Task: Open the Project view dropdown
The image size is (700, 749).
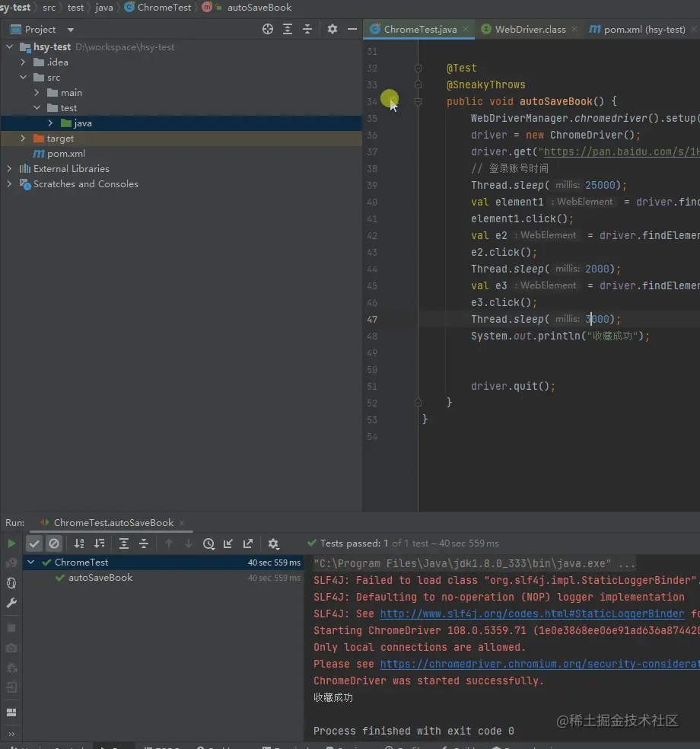Action: [x=71, y=30]
